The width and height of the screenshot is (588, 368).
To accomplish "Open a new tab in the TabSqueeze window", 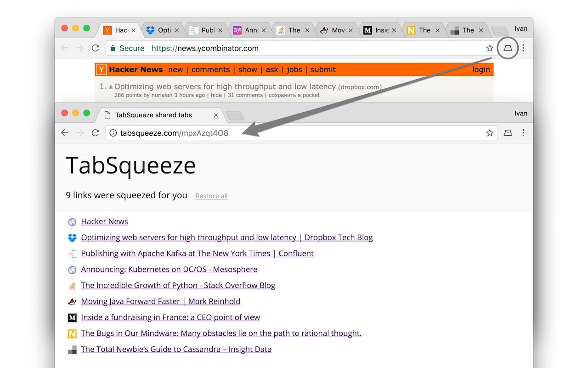I will pyautogui.click(x=235, y=115).
